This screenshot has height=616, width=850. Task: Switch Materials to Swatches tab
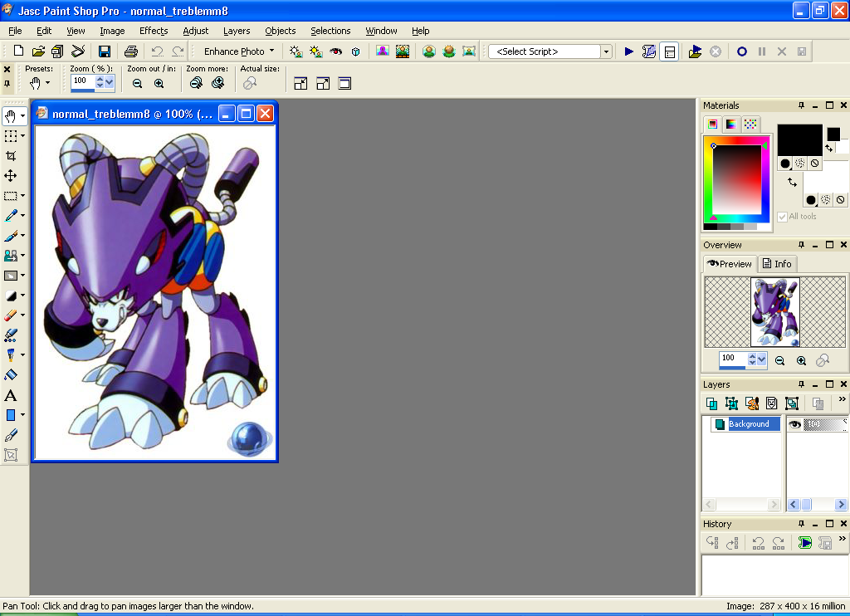[x=750, y=125]
